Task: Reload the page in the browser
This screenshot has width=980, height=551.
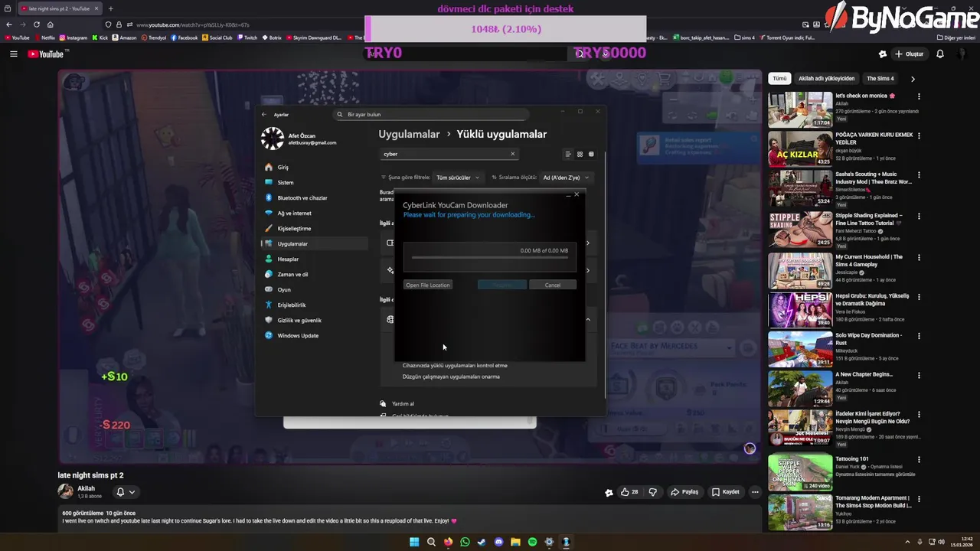Action: pos(36,24)
